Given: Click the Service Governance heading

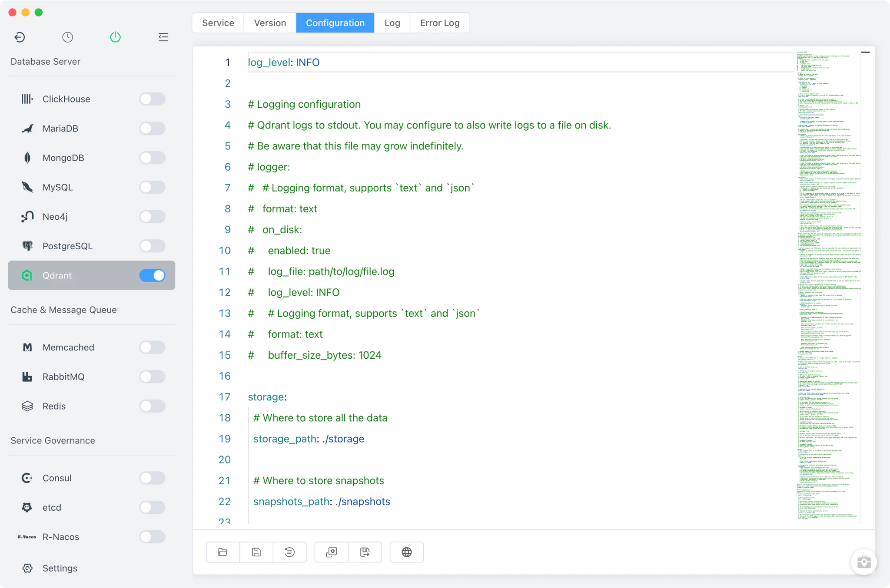Looking at the screenshot, I should point(53,441).
